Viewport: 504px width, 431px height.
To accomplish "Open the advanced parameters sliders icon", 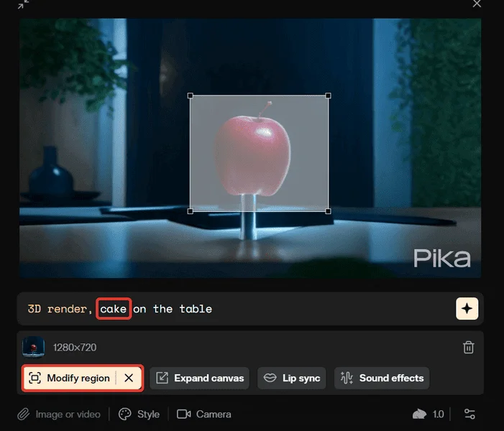I will [x=469, y=414].
